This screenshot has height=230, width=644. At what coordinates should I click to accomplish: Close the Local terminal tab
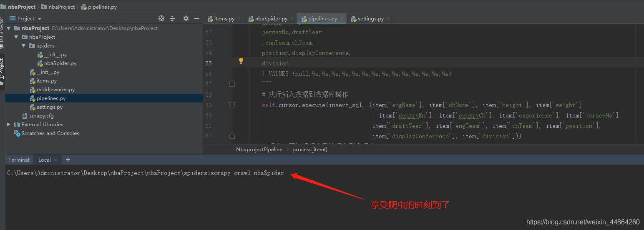point(55,160)
